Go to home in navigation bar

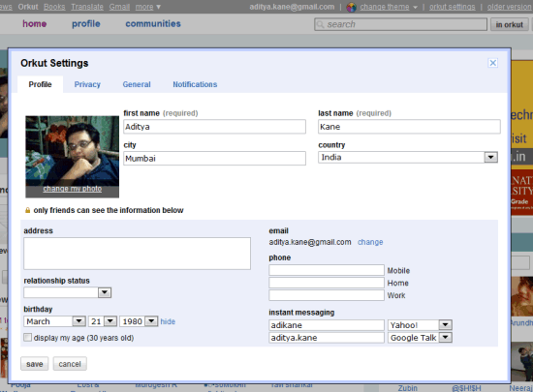point(35,24)
